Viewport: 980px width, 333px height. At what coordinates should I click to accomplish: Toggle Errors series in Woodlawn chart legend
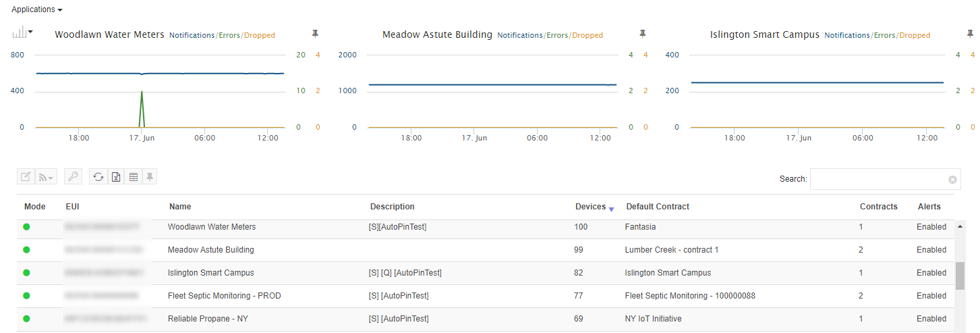pos(229,35)
